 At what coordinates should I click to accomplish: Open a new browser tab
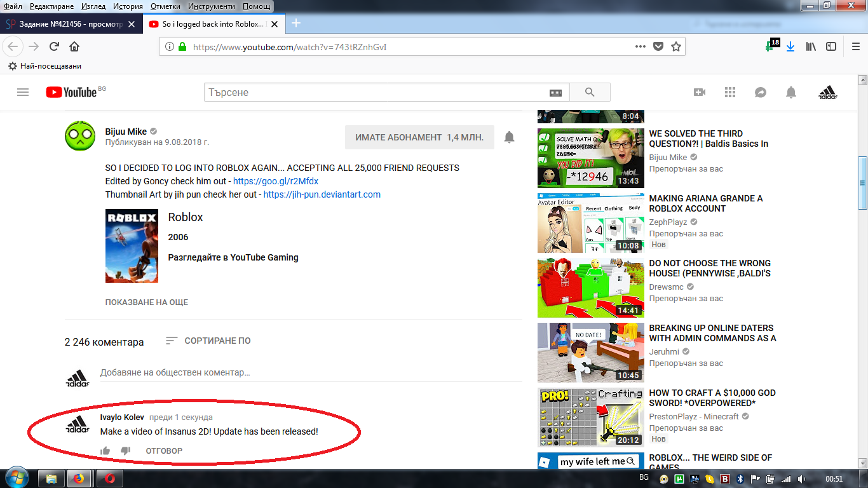(x=295, y=24)
